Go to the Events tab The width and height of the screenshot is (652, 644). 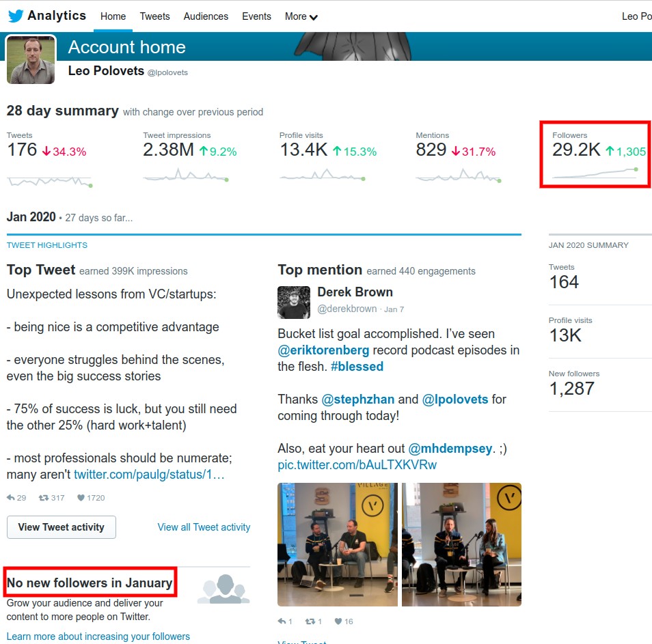point(256,16)
